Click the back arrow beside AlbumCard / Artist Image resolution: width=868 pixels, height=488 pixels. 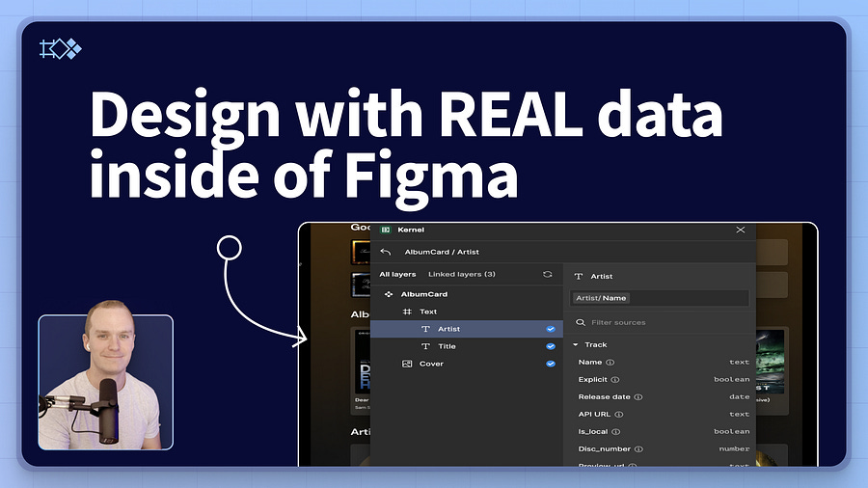(386, 252)
